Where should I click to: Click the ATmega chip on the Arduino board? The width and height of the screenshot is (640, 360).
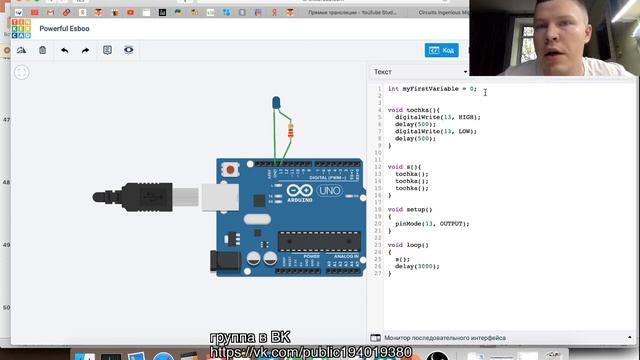coord(319,241)
